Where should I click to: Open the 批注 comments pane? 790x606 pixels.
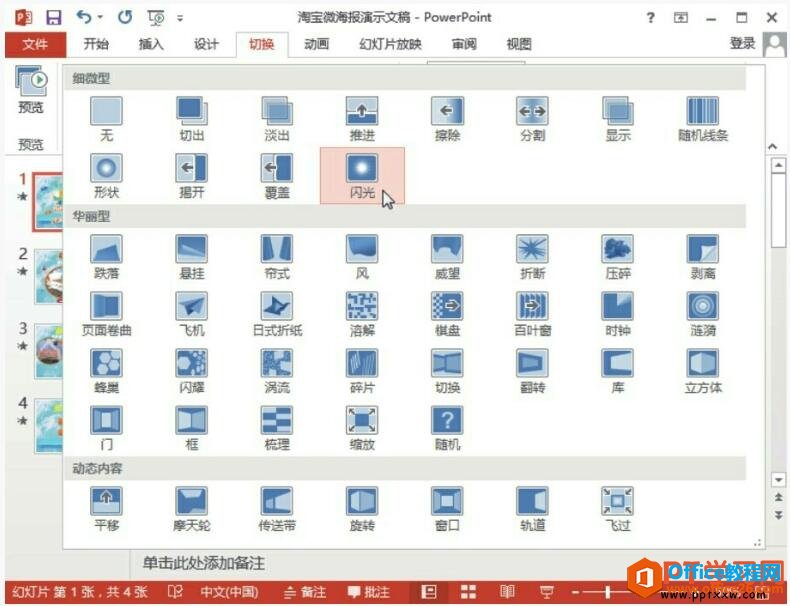click(369, 592)
